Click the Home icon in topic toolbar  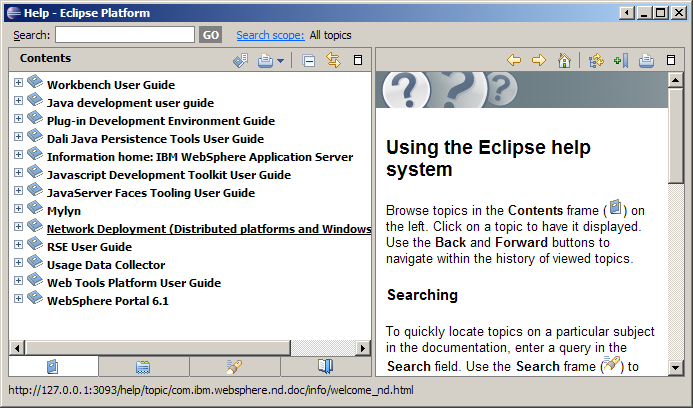pos(564,60)
